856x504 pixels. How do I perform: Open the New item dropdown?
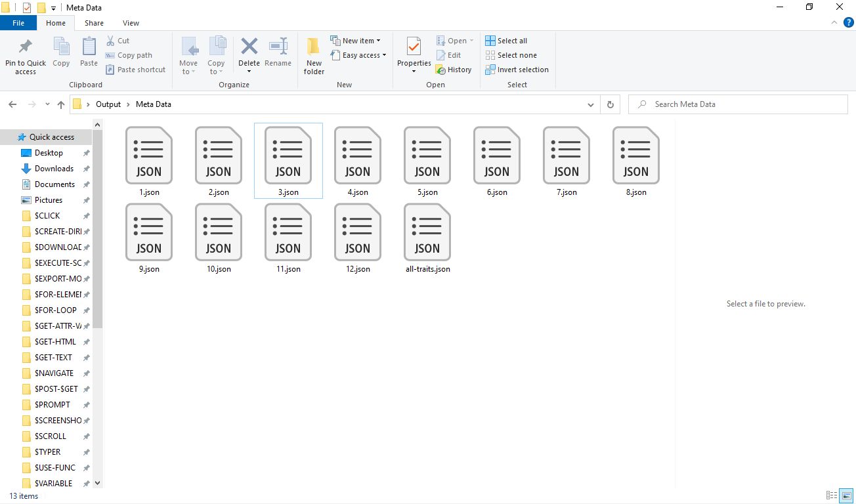coord(355,41)
